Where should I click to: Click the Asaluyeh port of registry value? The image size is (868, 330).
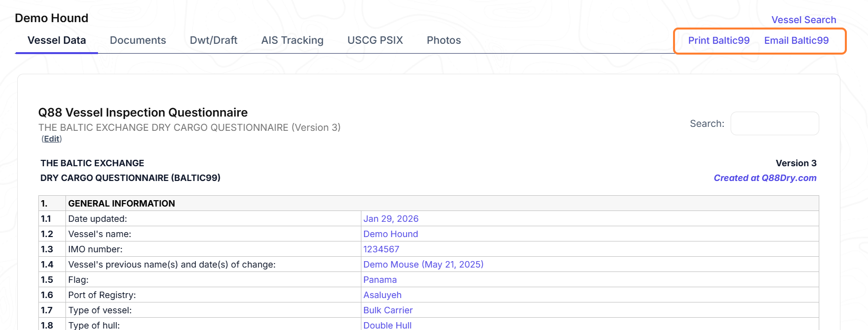pyautogui.click(x=383, y=295)
